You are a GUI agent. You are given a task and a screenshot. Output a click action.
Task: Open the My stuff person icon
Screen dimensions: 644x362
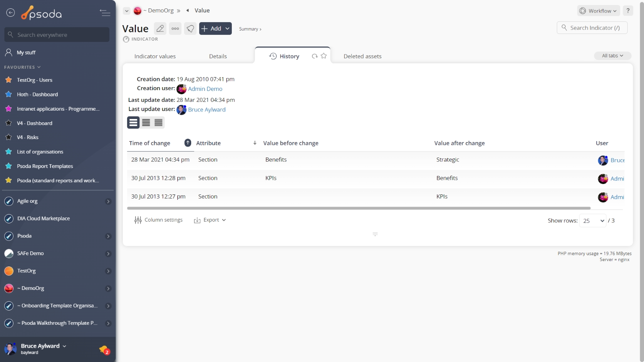8,52
